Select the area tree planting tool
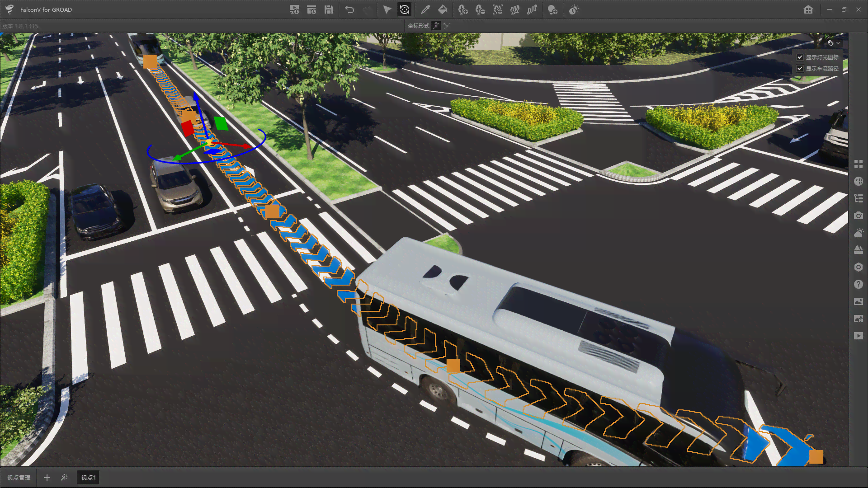Screen dimensions: 868x488 [x=497, y=9]
